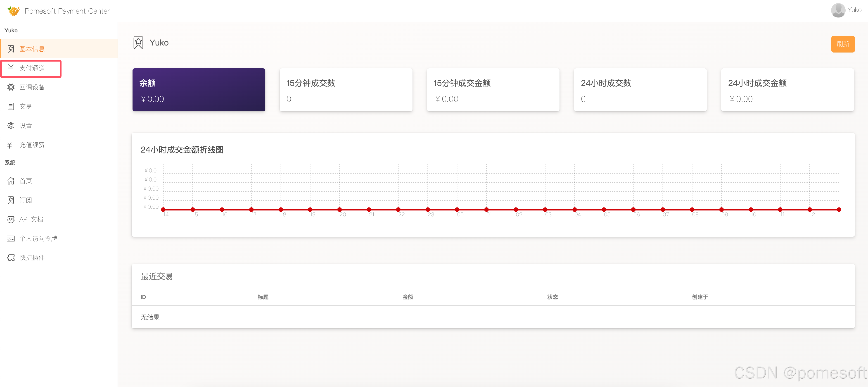The height and width of the screenshot is (387, 868).
Task: Click the bookmark icon beside 订阅
Action: point(11,200)
